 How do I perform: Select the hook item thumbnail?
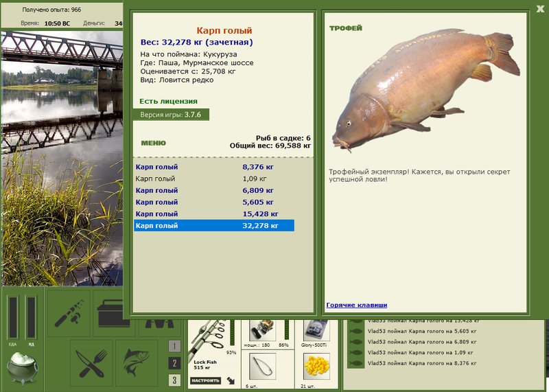point(263,367)
